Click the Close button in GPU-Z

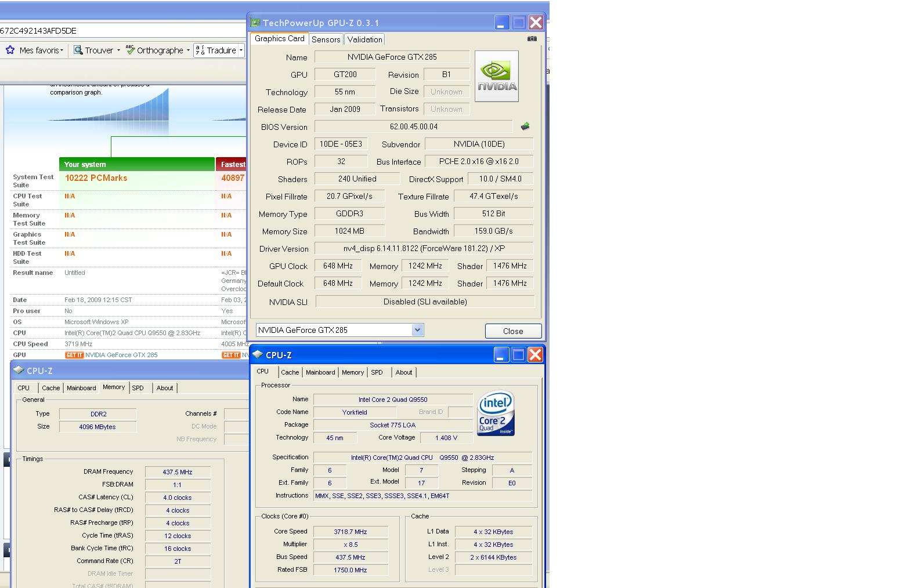click(x=513, y=331)
